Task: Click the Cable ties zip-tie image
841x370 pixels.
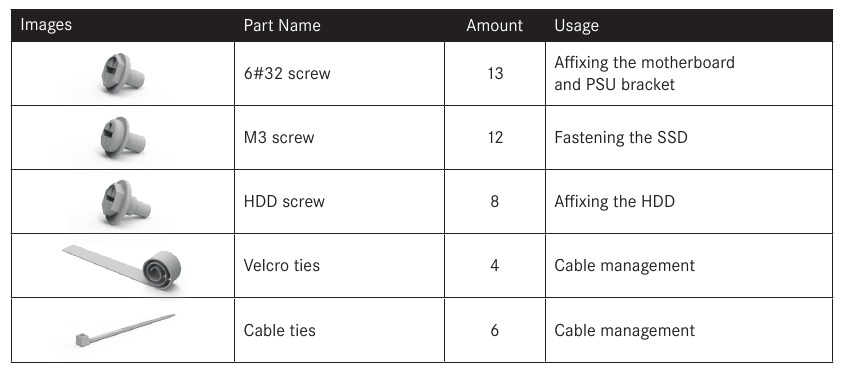Action: 126,331
